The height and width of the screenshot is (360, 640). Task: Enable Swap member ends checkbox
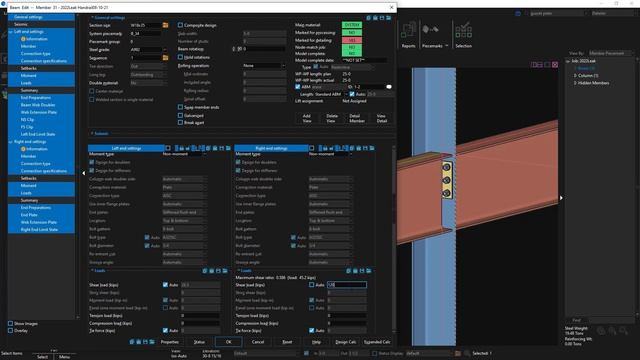click(180, 107)
